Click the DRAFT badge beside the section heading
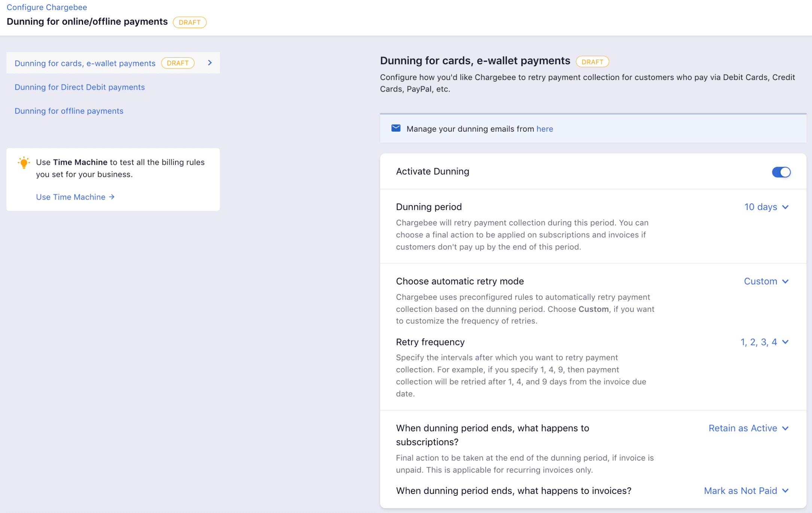Viewport: 812px width, 513px height. coord(592,62)
